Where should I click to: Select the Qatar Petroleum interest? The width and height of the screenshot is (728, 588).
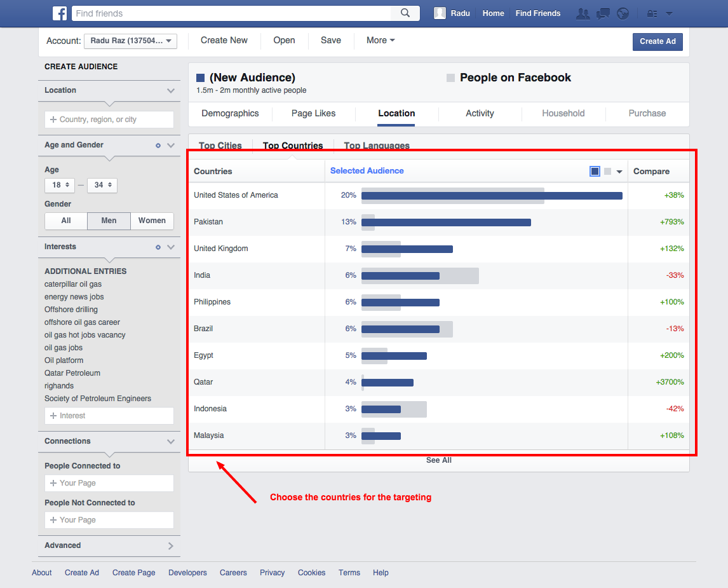point(72,373)
